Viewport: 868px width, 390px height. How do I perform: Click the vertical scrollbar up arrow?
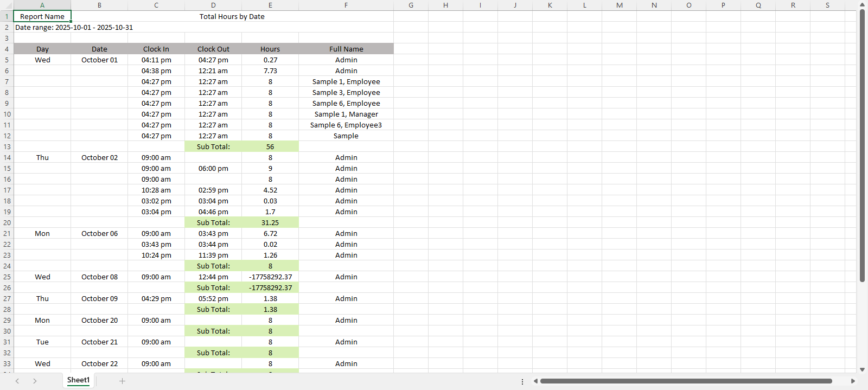tap(862, 5)
